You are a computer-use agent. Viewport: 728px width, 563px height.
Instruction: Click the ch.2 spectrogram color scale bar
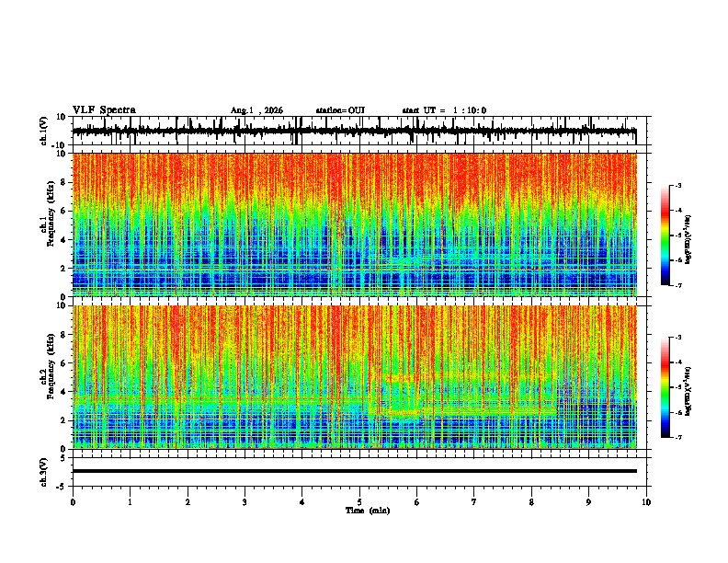point(665,387)
